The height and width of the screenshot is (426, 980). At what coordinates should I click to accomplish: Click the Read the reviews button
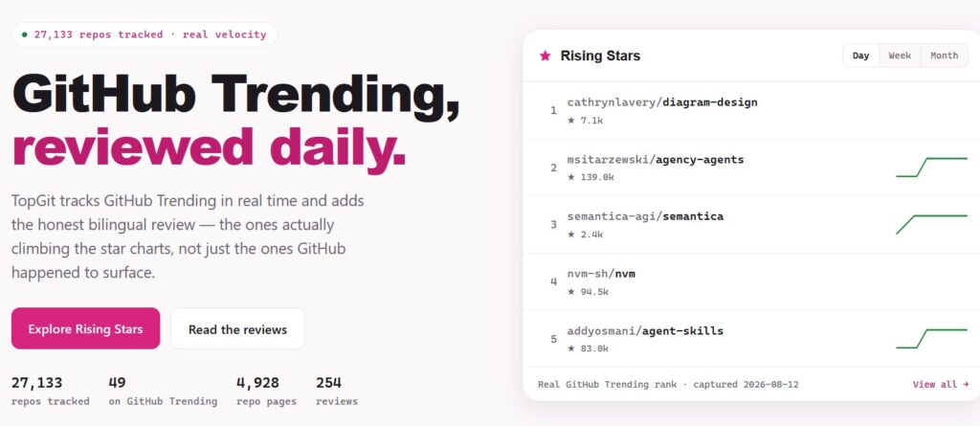237,328
